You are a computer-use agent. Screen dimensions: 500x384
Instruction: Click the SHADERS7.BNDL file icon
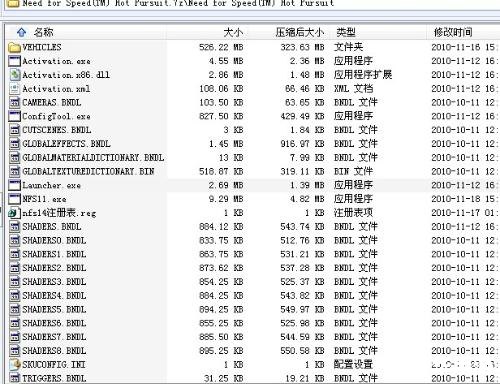(x=14, y=337)
